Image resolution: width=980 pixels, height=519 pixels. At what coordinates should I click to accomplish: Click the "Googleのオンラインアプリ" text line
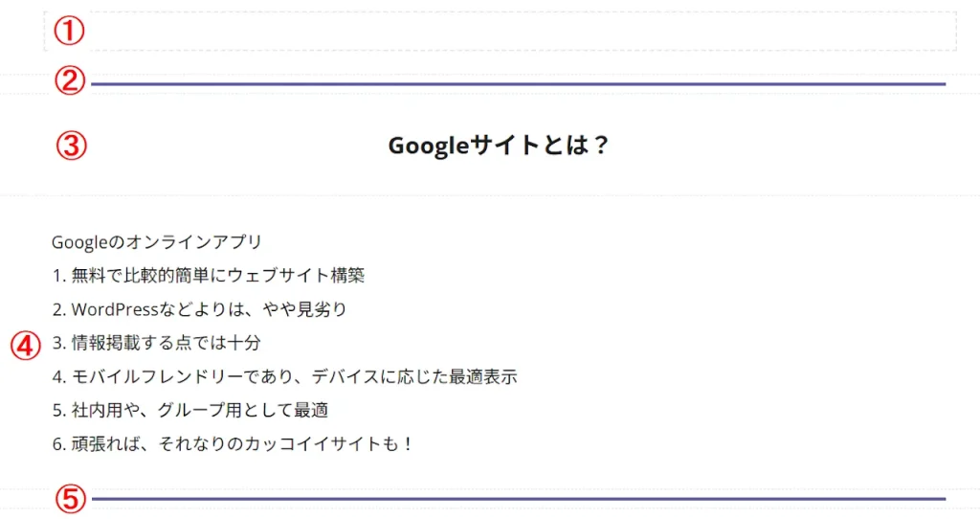coord(157,242)
